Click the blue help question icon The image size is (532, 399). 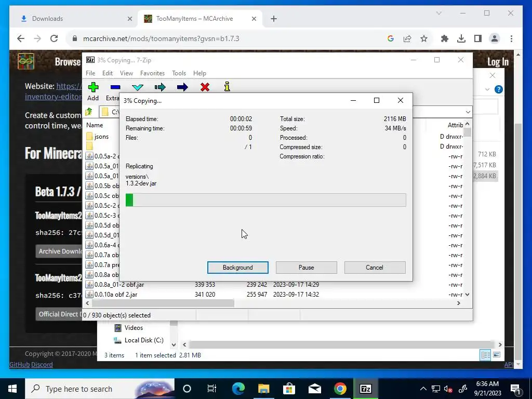click(498, 89)
